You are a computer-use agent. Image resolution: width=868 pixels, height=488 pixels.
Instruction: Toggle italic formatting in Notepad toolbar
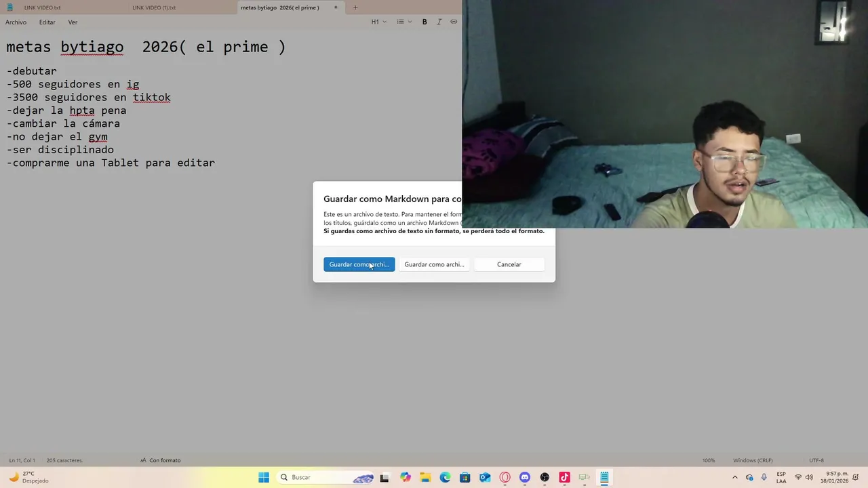[x=439, y=22]
